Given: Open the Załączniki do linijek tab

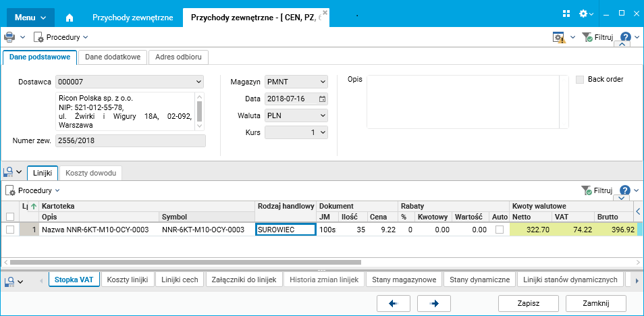Looking at the screenshot, I should coord(244,280).
